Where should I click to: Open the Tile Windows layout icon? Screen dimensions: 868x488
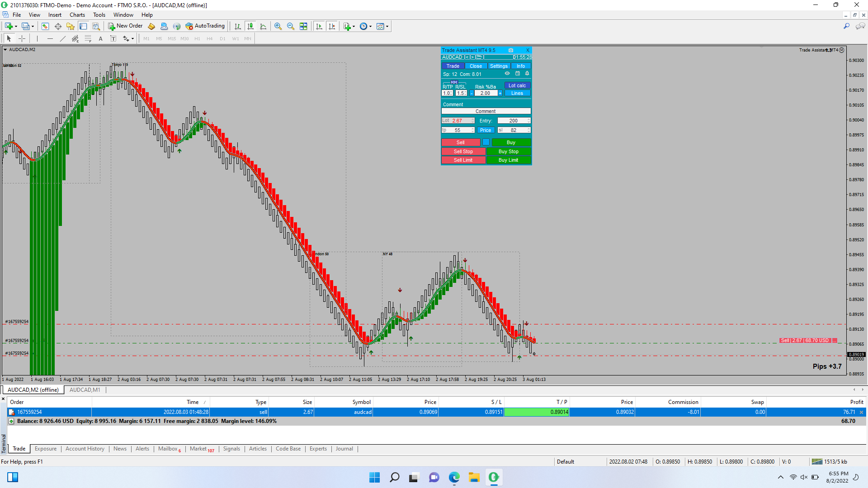point(303,26)
